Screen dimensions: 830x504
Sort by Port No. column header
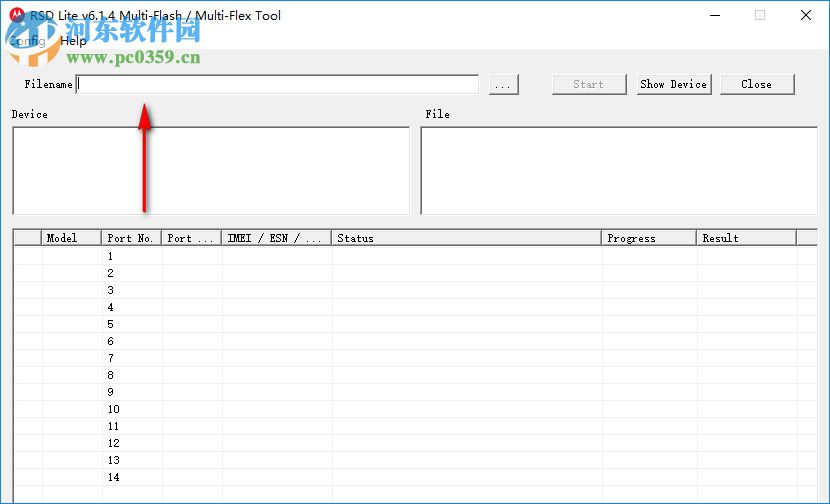click(x=131, y=238)
